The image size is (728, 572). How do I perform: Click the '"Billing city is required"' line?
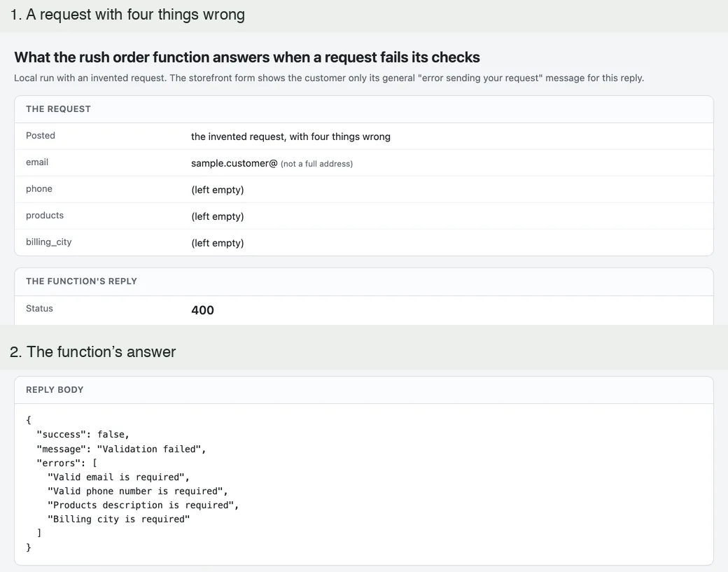(119, 519)
